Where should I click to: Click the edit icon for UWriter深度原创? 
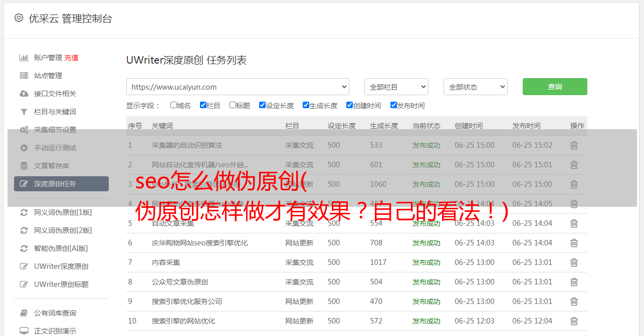(24, 266)
